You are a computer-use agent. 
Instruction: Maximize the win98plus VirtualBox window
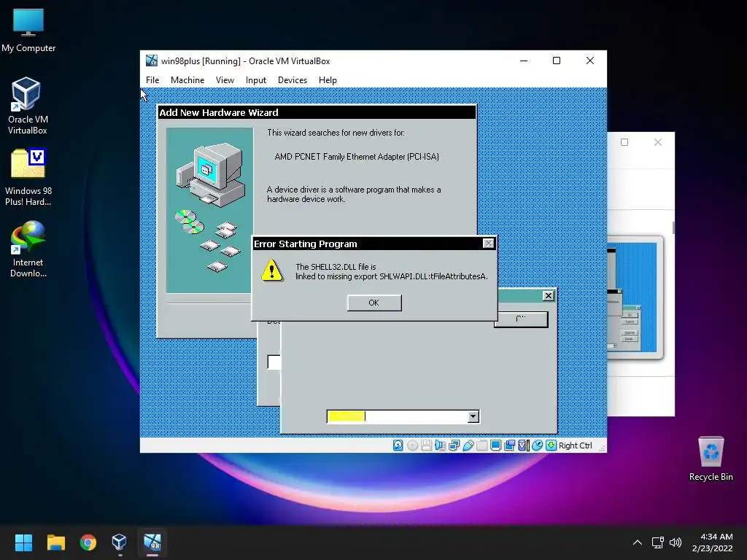click(557, 61)
